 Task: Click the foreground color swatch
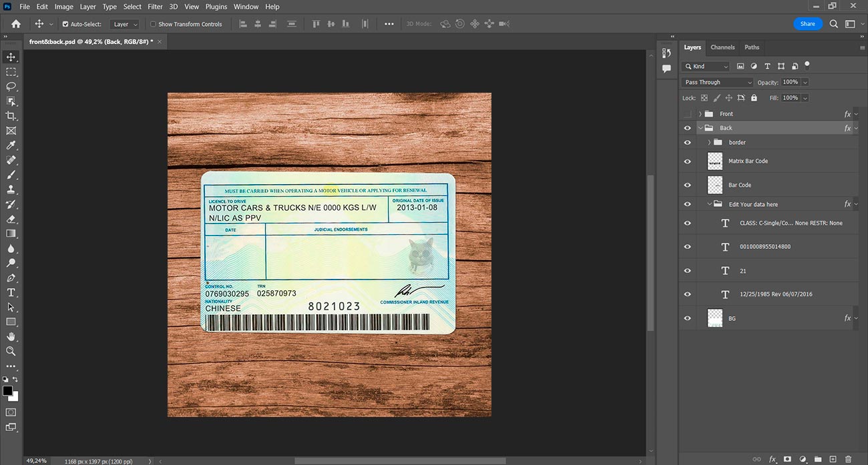click(x=7, y=391)
